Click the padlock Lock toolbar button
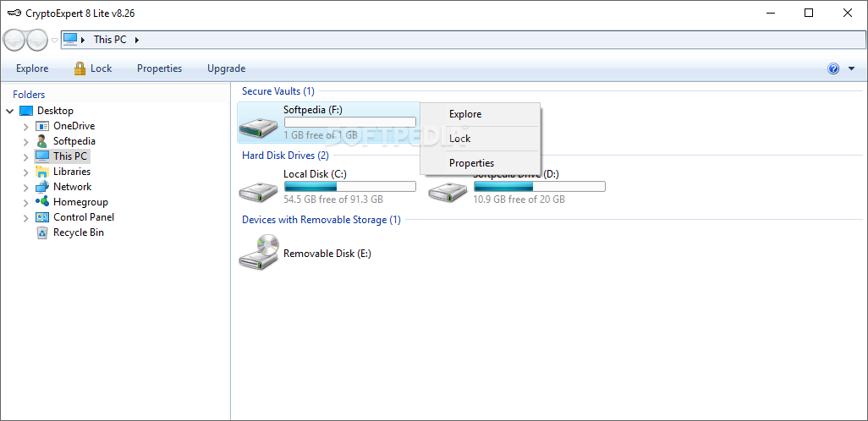This screenshot has width=868, height=421. click(x=92, y=68)
